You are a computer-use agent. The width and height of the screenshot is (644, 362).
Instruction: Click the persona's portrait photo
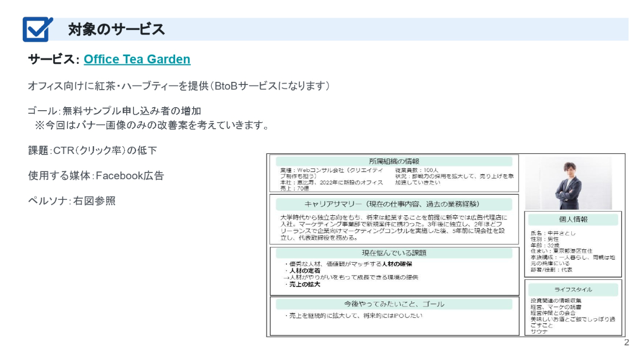coord(568,183)
